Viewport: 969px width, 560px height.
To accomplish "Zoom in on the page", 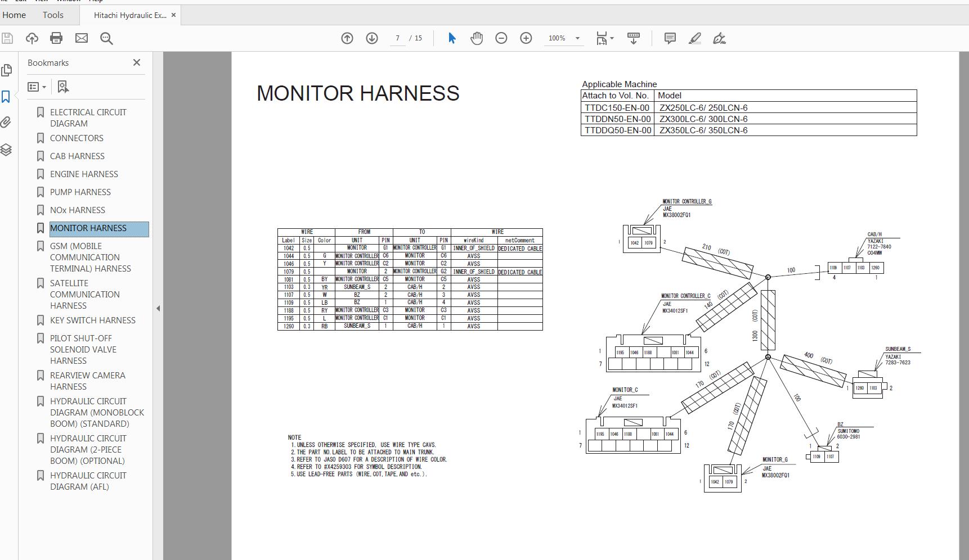I will (526, 38).
